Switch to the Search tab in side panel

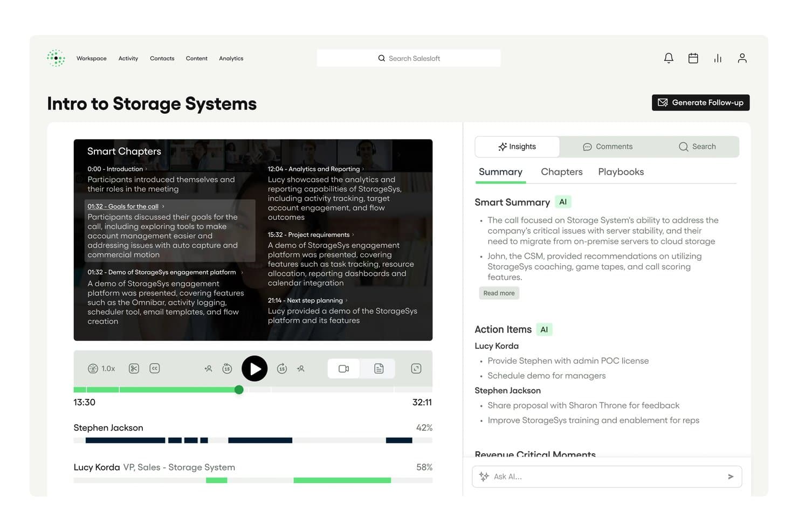[697, 147]
